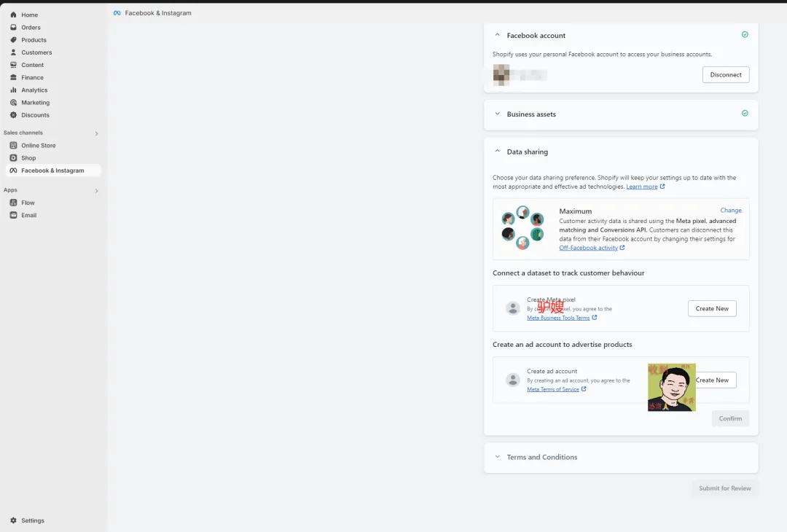Click external icon beside Meta Terms of Service
This screenshot has width=787, height=532.
(584, 389)
